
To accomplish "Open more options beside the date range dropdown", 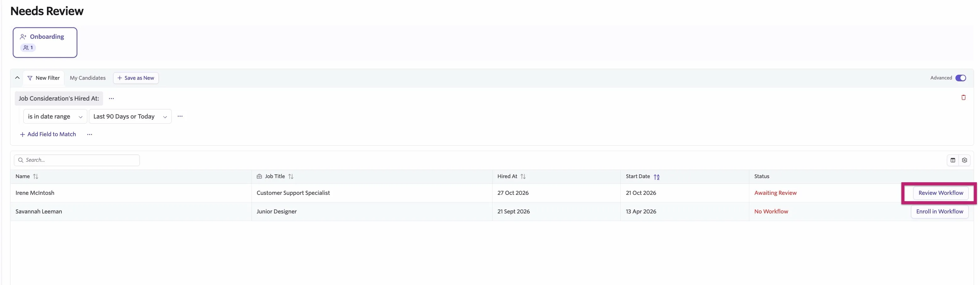I will pos(180,116).
